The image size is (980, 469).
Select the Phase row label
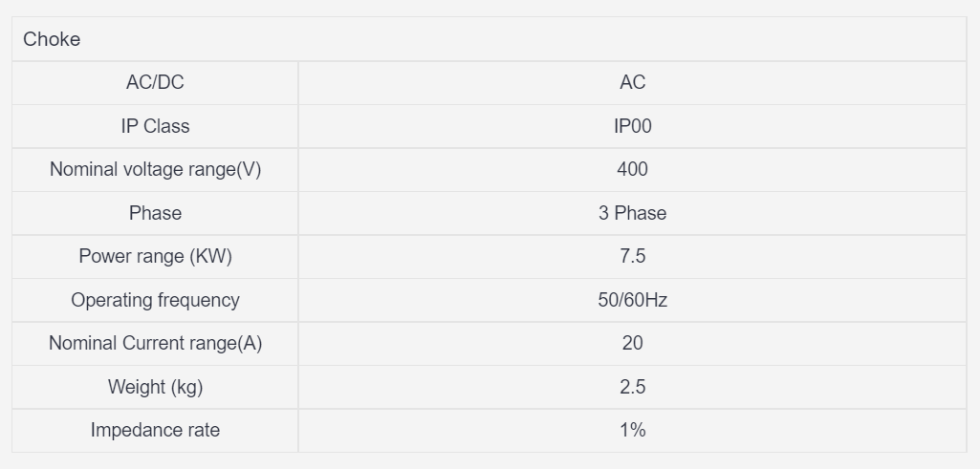[x=155, y=213]
